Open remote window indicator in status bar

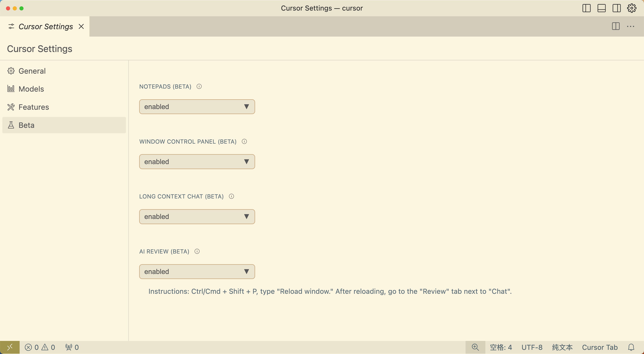click(x=10, y=347)
